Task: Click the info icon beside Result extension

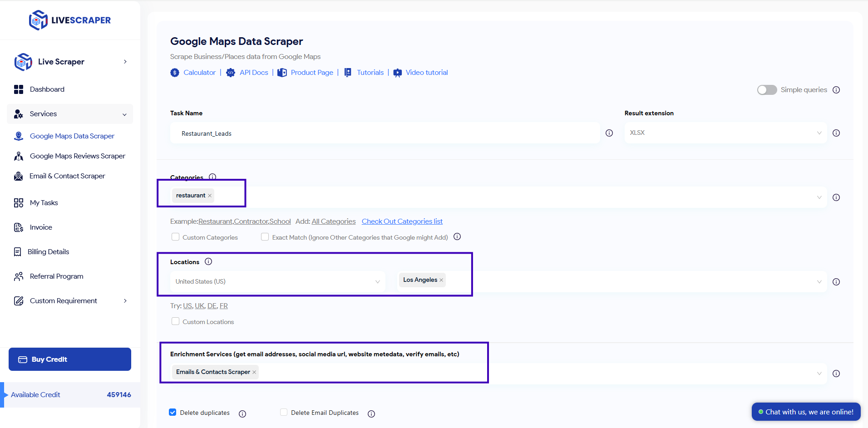Action: 836,133
